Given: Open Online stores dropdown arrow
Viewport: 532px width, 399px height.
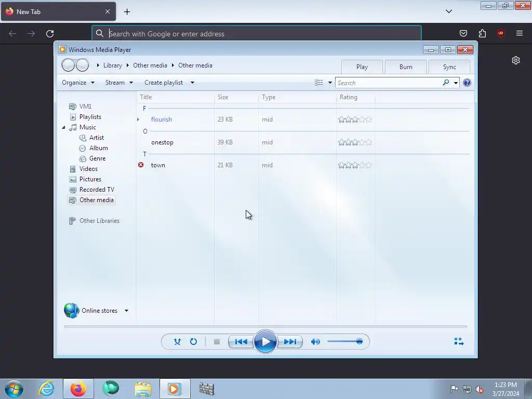Looking at the screenshot, I should tap(126, 311).
